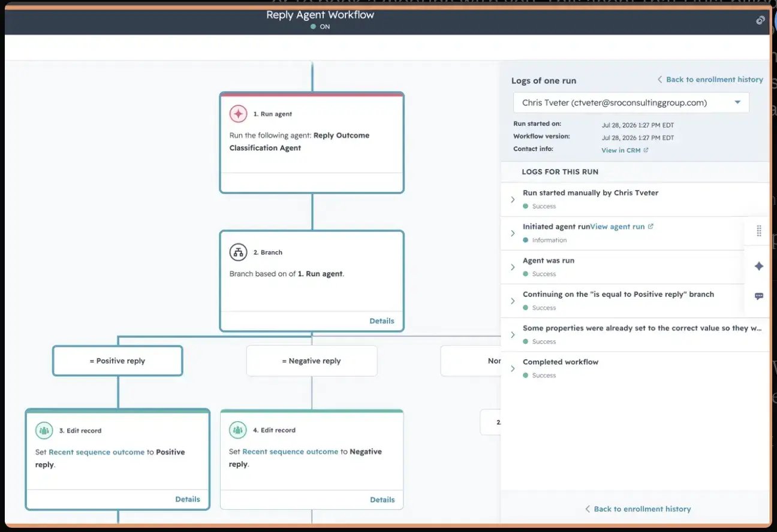777x532 pixels.
Task: Click external link icon beside View in CRM
Action: (x=646, y=150)
